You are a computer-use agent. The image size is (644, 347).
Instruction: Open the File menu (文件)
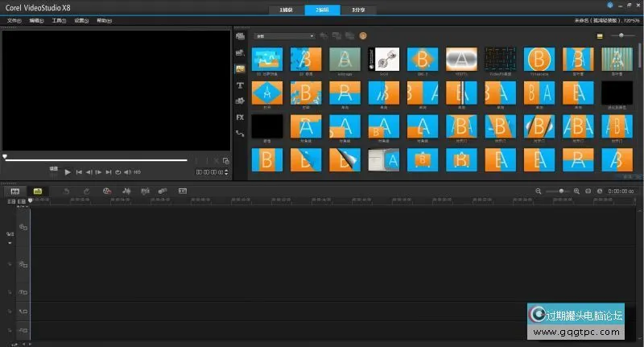pyautogui.click(x=14, y=20)
